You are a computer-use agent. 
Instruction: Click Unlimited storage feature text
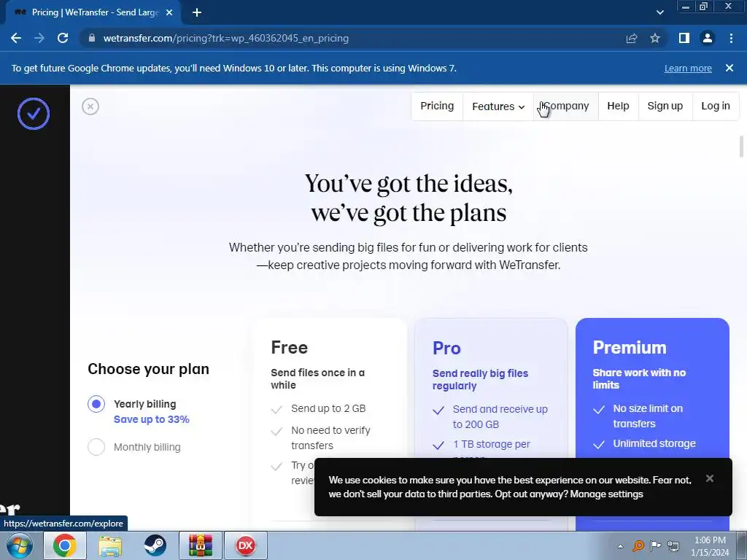pyautogui.click(x=654, y=443)
